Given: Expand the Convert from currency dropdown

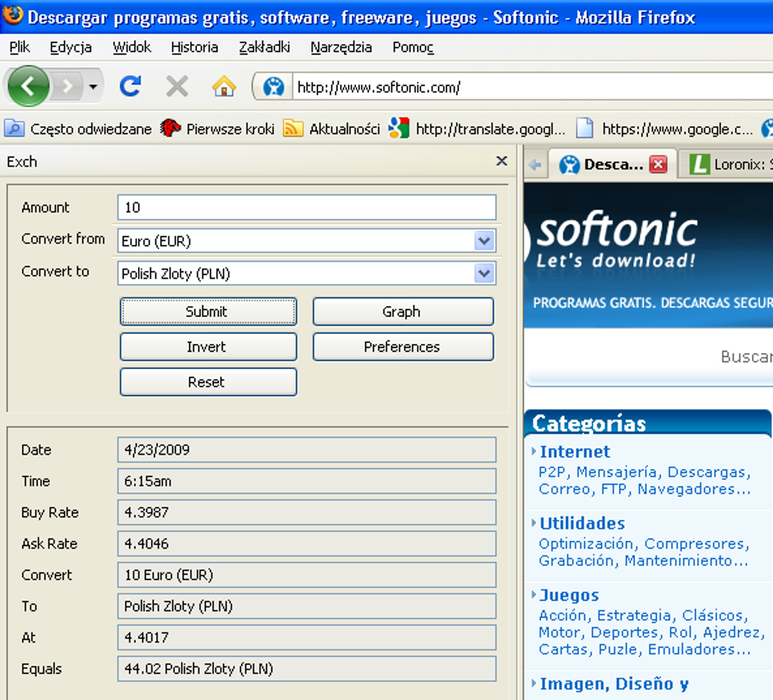Looking at the screenshot, I should [484, 241].
